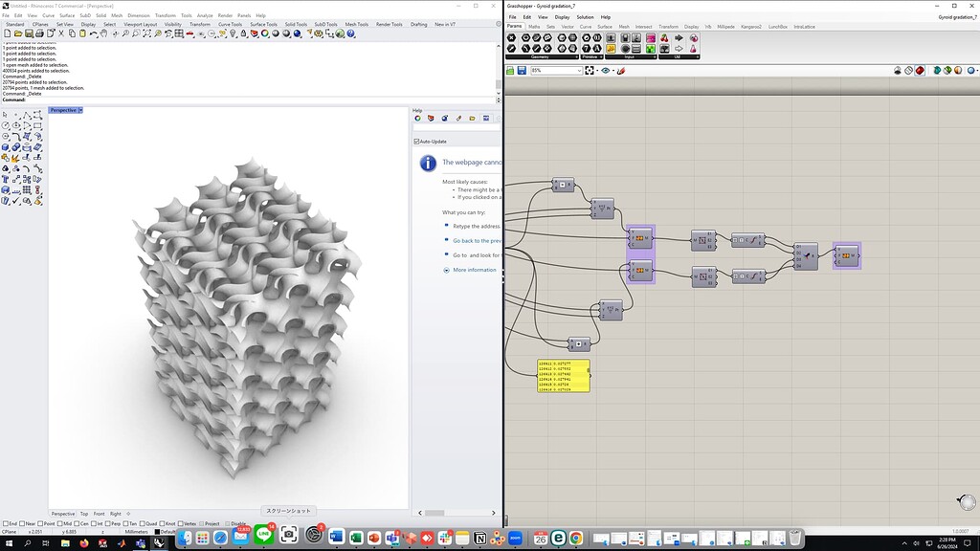
Task: Check the Disable osnap checkbox
Action: [x=228, y=523]
